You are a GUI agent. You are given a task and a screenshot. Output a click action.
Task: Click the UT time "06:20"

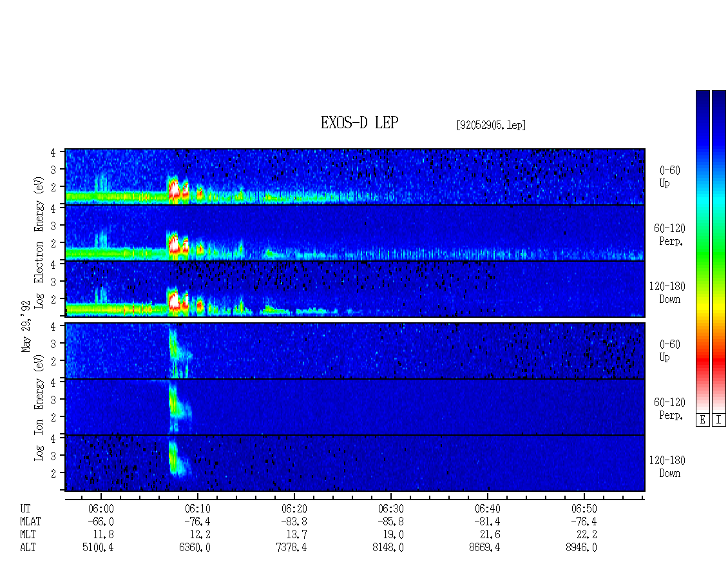[x=294, y=509]
